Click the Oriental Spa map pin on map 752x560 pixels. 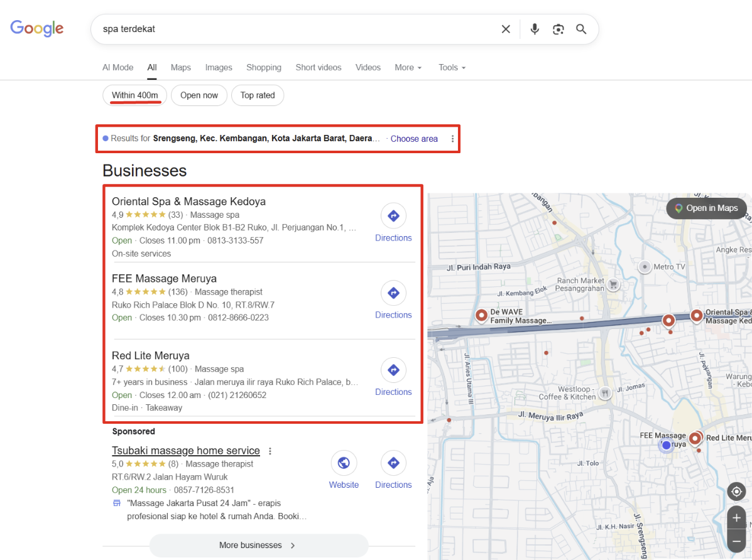[x=696, y=316]
